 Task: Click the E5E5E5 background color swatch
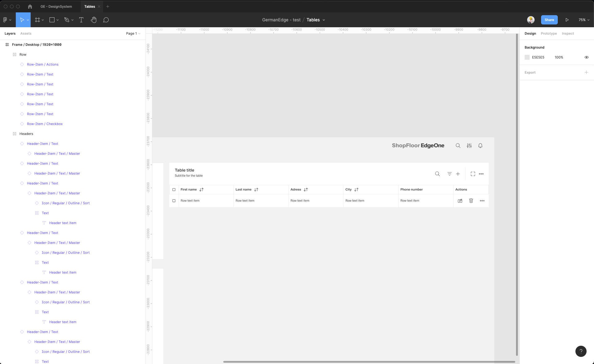(x=527, y=57)
